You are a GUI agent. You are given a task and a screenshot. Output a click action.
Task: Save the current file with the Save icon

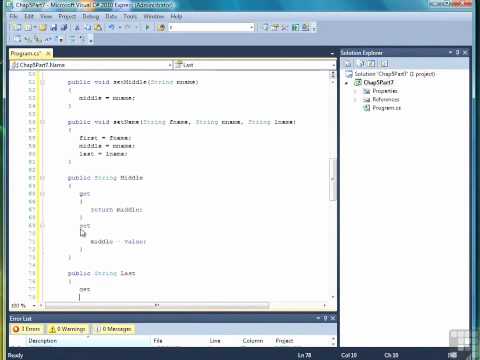click(53, 28)
